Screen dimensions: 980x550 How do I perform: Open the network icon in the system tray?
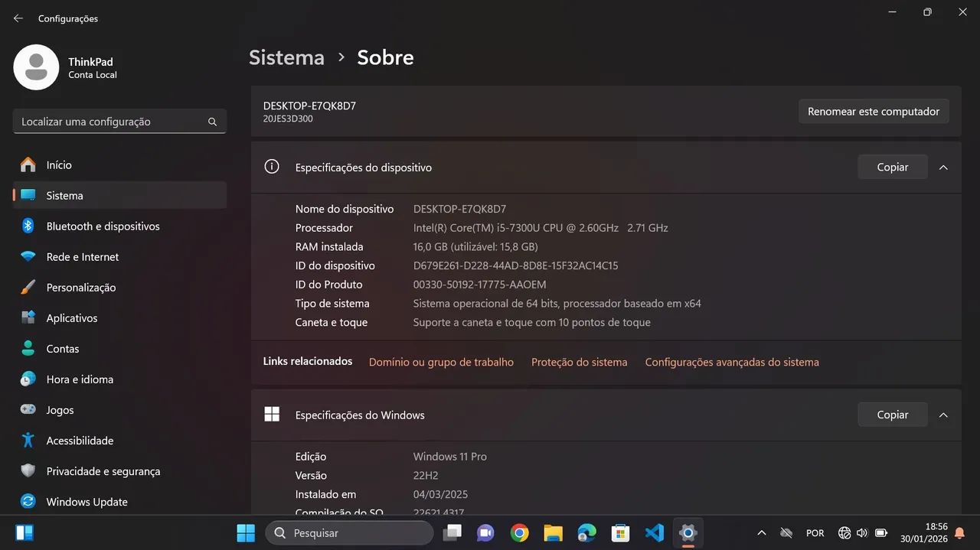click(x=844, y=532)
